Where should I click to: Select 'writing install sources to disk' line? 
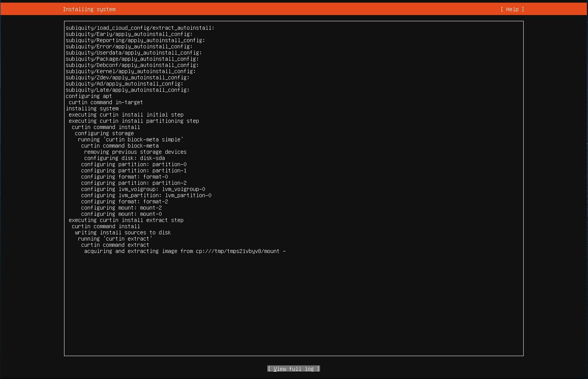tap(123, 233)
